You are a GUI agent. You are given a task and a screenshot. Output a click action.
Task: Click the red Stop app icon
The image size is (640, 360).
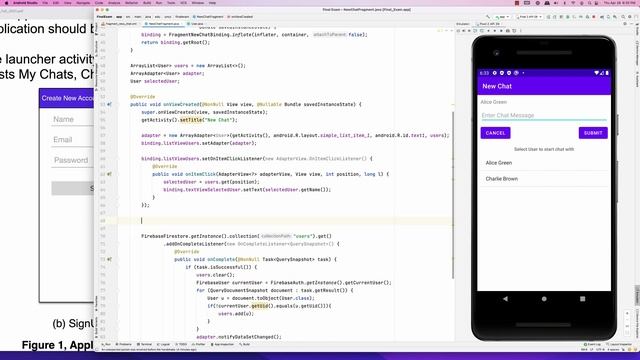(594, 17)
